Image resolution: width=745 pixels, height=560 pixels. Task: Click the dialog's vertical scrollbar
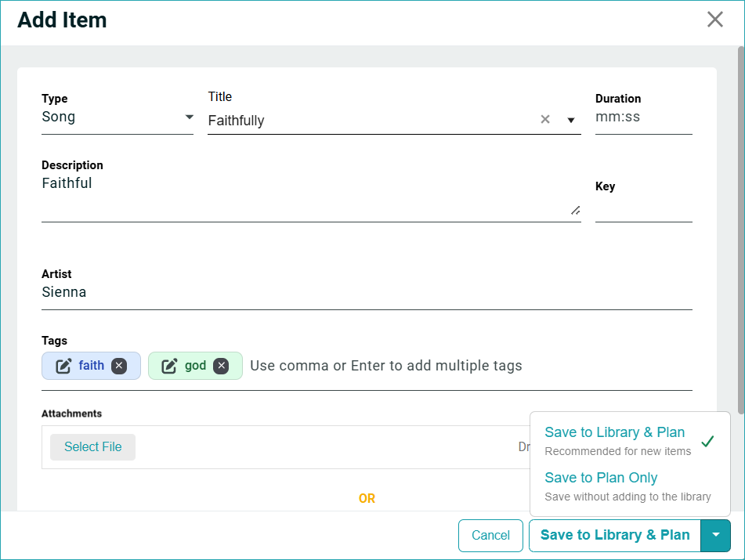pos(740,157)
